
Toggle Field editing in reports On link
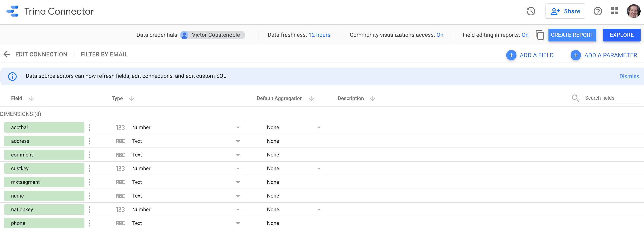click(525, 35)
